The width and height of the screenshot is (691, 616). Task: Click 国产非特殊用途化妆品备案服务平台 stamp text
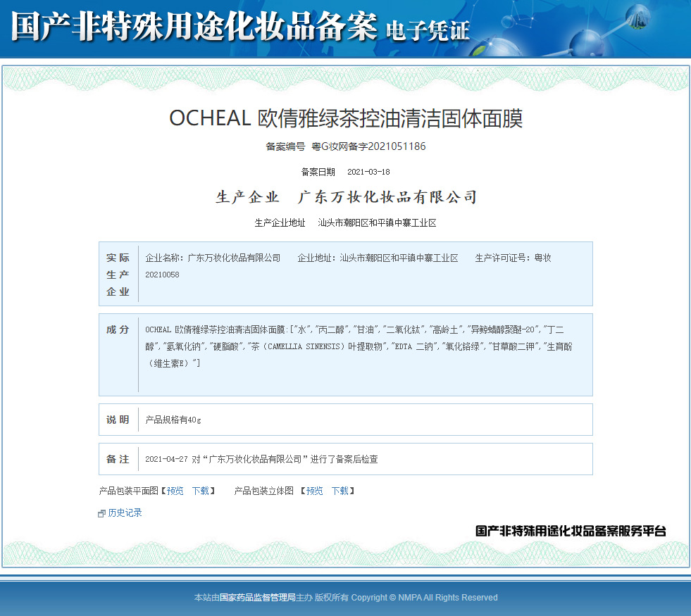pyautogui.click(x=571, y=531)
